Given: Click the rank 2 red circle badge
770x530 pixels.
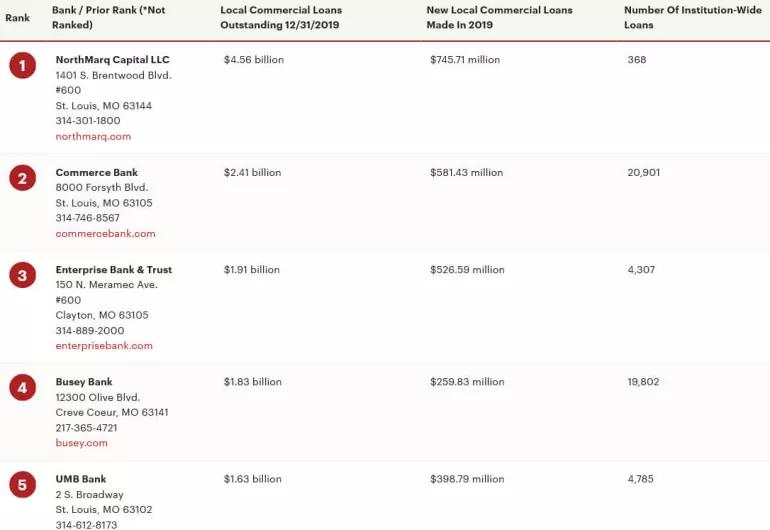Looking at the screenshot, I should 22,179.
